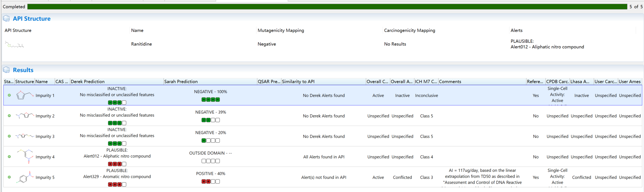Click the Name header in API Structure section
The height and width of the screenshot is (192, 644).
137,30
